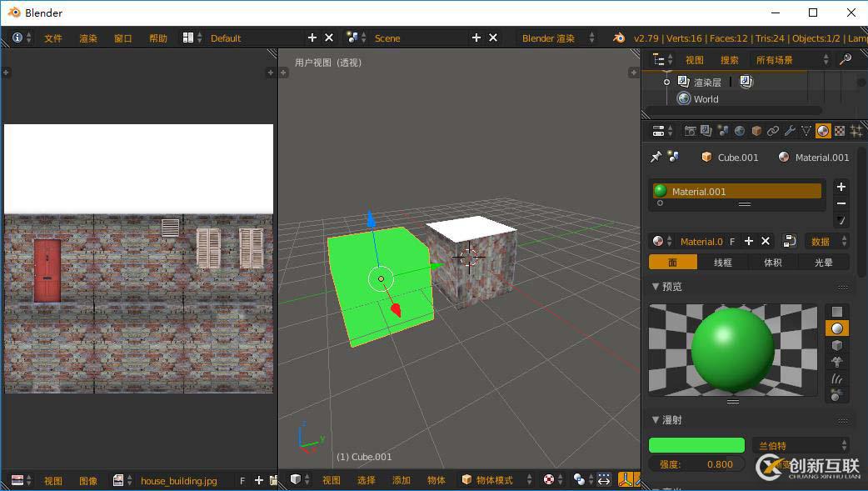Remove material slot with minus button
Screen dimensions: 868x491
tap(841, 203)
